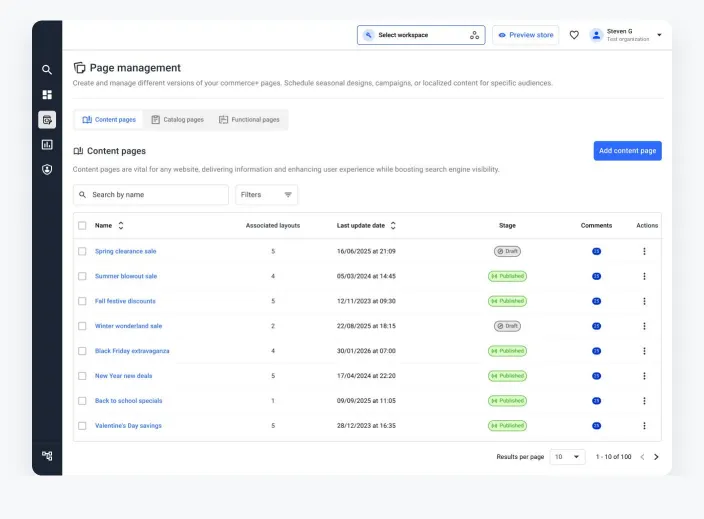The width and height of the screenshot is (704, 519).
Task: Check the Winter wonderland sale row
Action: pos(82,326)
